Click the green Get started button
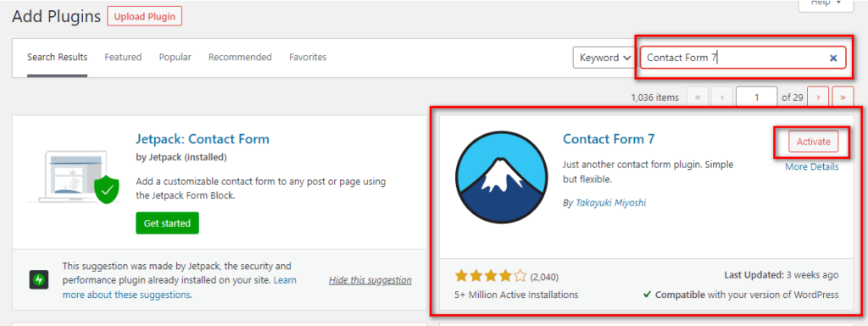Viewport: 868px width, 326px height. [167, 223]
